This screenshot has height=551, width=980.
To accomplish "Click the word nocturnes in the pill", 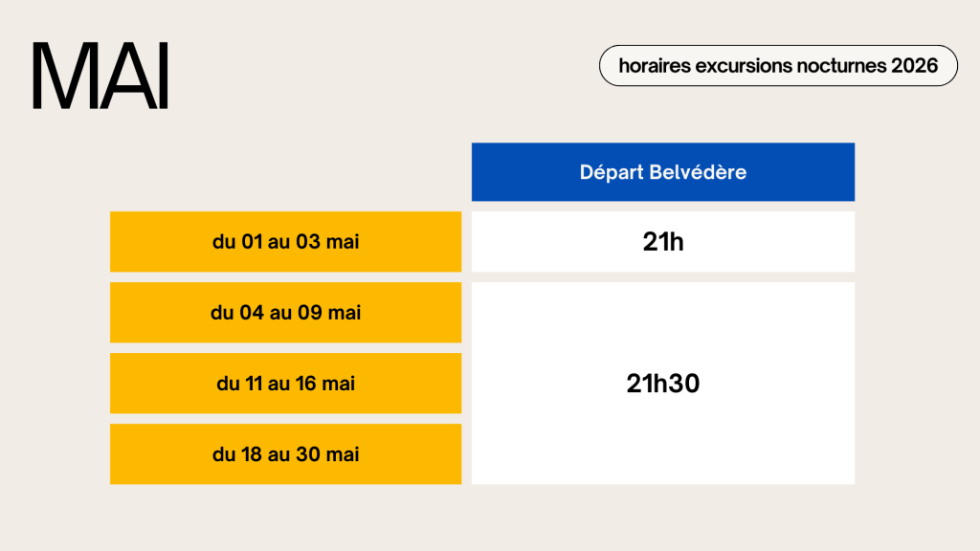I will [x=839, y=66].
